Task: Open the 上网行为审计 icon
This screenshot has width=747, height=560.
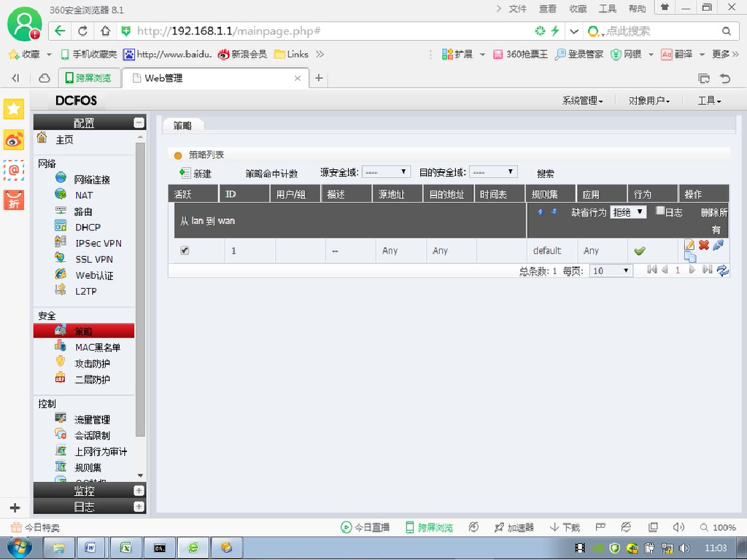Action: pyautogui.click(x=61, y=450)
